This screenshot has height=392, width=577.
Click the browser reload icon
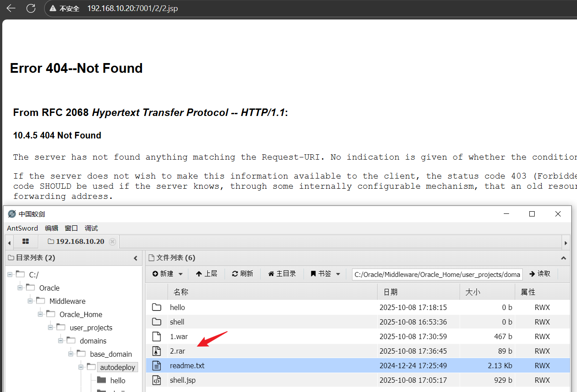point(31,8)
